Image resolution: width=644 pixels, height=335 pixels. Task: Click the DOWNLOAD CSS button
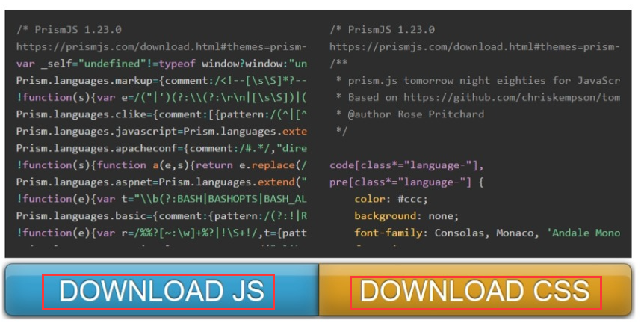tap(476, 292)
